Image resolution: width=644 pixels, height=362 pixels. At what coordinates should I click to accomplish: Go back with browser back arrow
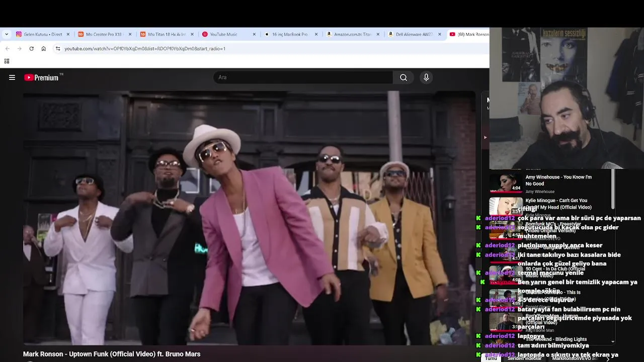tap(7, 49)
